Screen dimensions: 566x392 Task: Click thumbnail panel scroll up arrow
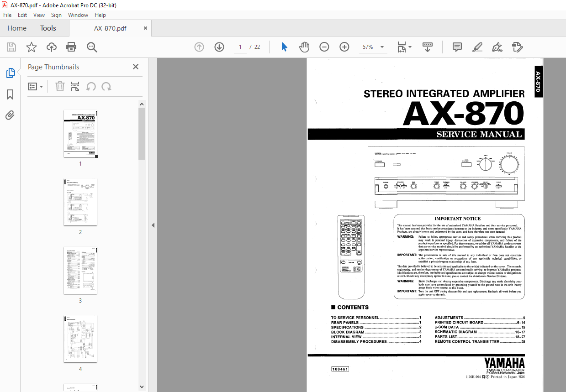[x=142, y=105]
